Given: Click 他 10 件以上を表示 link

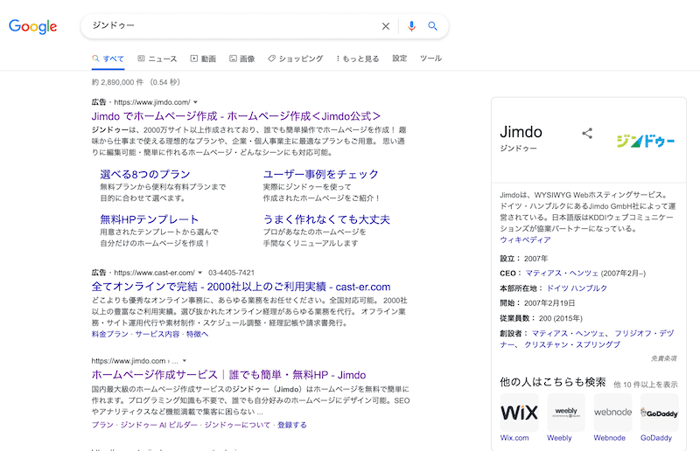Looking at the screenshot, I should 646,384.
